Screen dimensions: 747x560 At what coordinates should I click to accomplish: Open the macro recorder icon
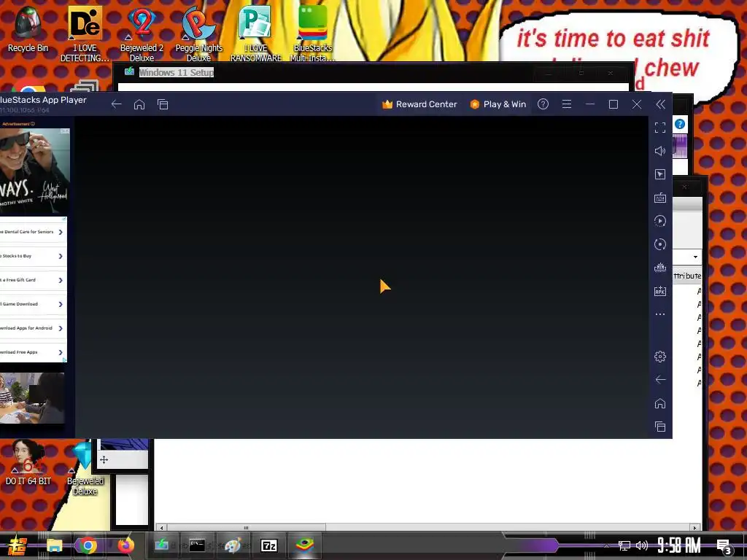coord(660,221)
